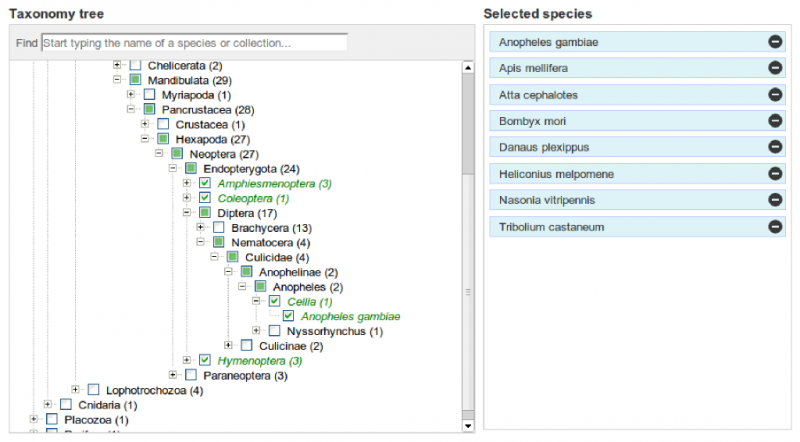800x442 pixels.
Task: Remove Apis mellifera from selected species
Action: point(775,68)
